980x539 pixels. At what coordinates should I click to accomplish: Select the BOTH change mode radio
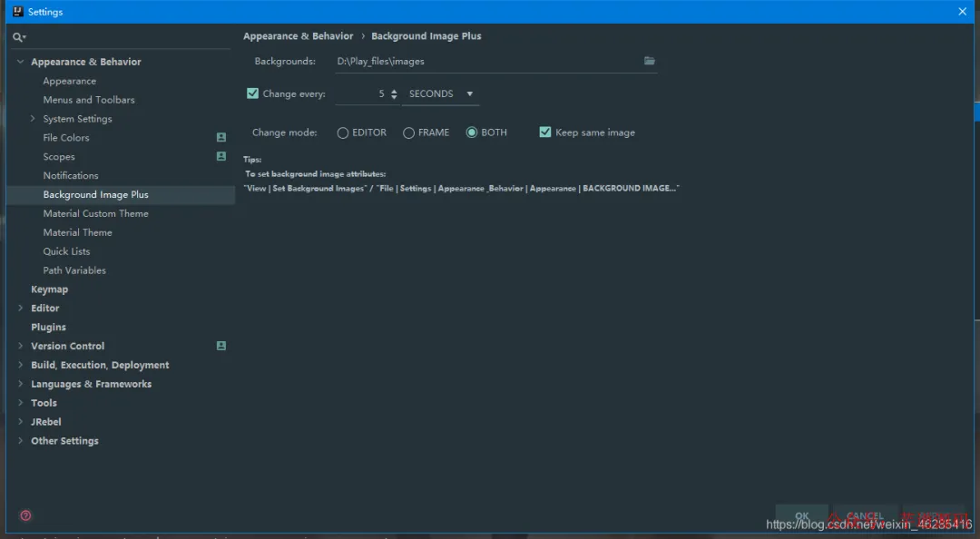[472, 132]
